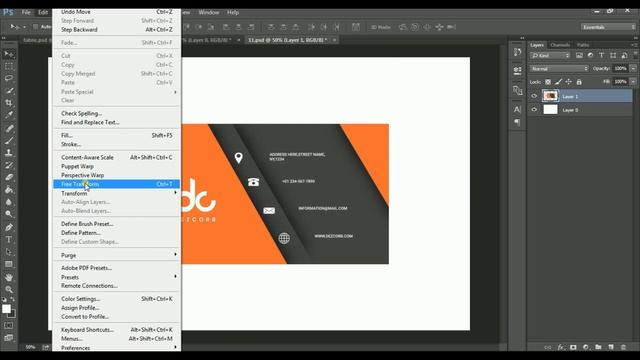Switch to the Channels tab
Image resolution: width=640 pixels, height=360 pixels.
click(560, 45)
